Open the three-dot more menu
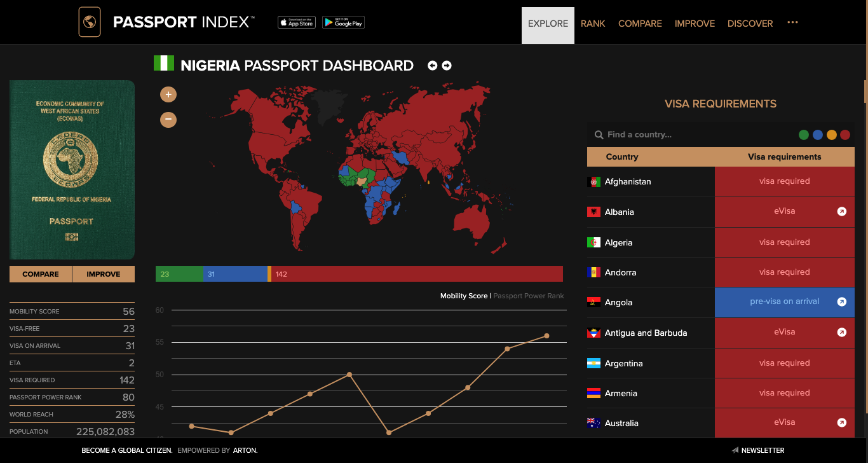 click(x=792, y=22)
